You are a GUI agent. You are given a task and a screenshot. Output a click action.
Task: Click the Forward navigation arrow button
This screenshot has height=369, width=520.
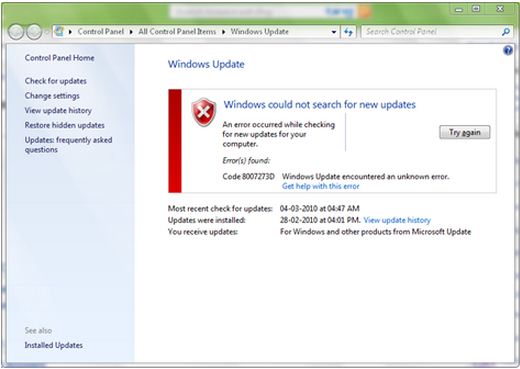(x=34, y=32)
